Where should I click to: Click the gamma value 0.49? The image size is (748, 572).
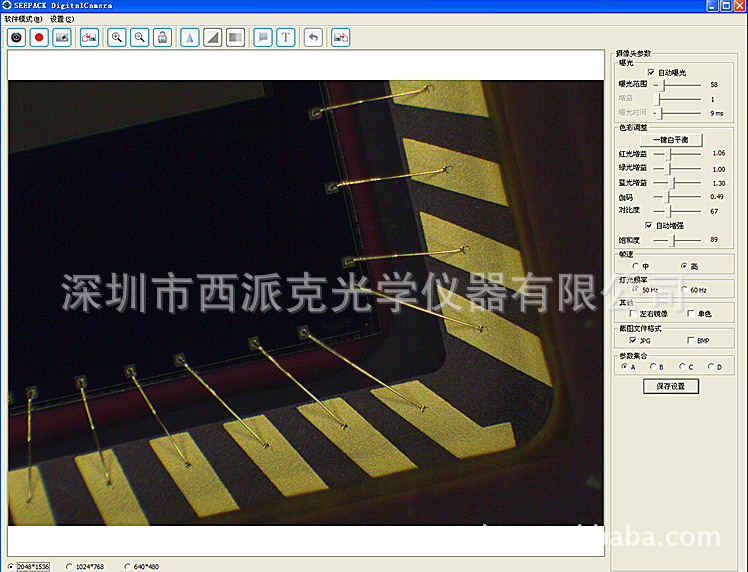[717, 197]
